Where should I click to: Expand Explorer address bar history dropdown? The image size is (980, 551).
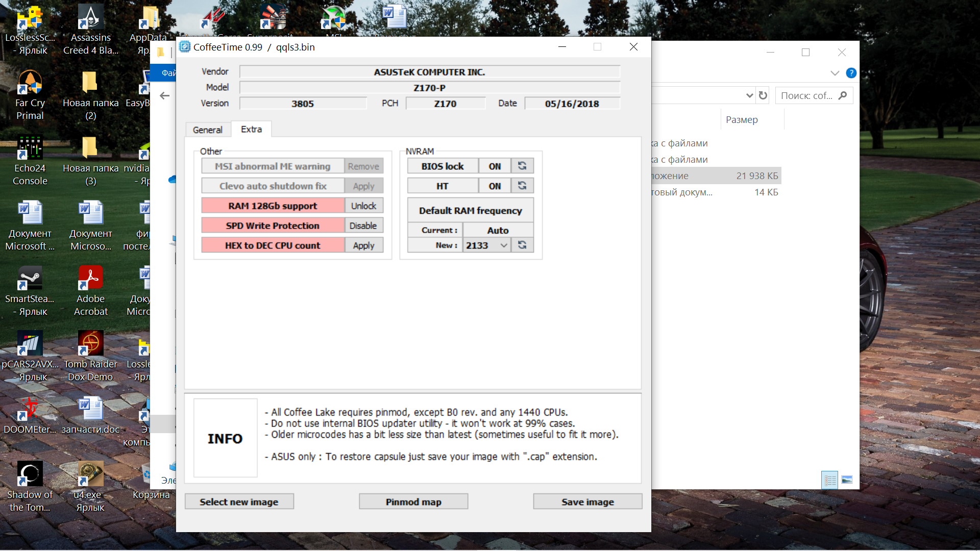[x=749, y=95]
